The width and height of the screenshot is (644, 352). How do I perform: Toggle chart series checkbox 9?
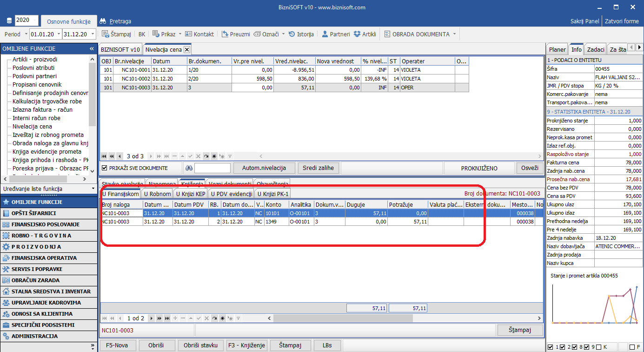pos(587,347)
